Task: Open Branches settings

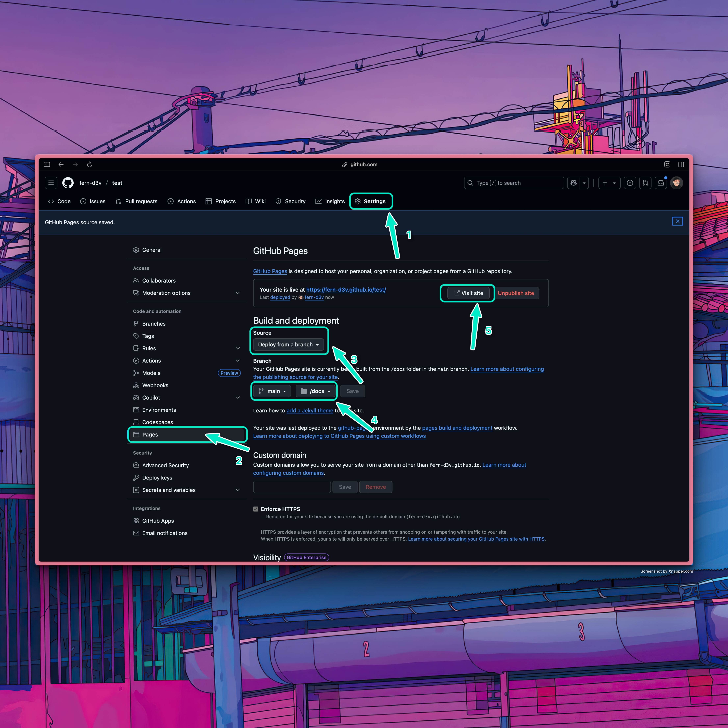Action: pyautogui.click(x=187, y=324)
